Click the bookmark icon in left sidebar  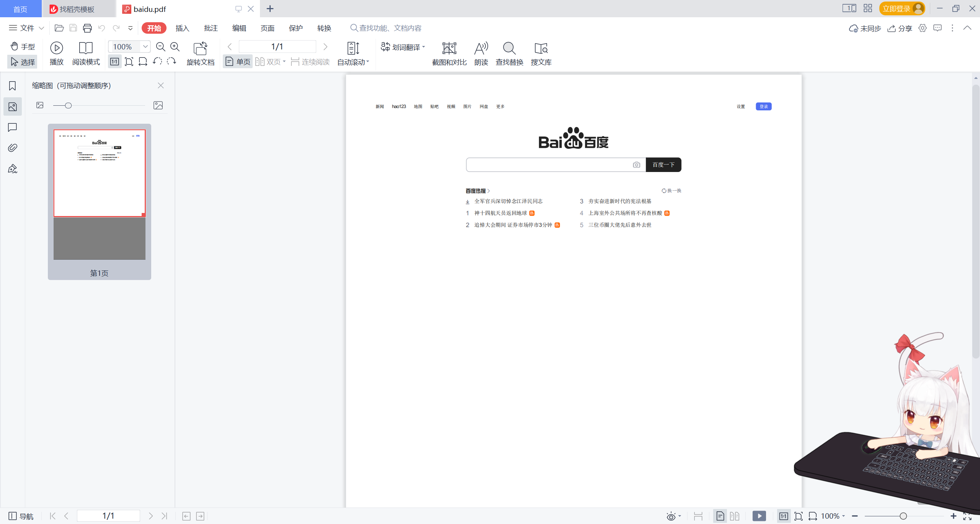coord(12,86)
